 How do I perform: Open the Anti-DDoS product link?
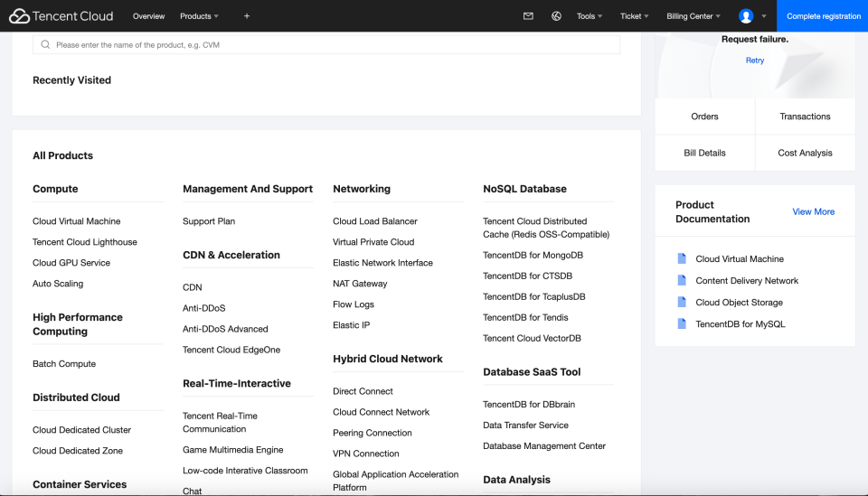203,308
